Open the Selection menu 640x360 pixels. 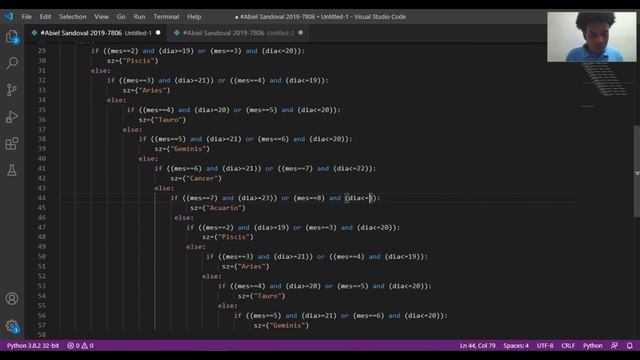click(x=73, y=17)
